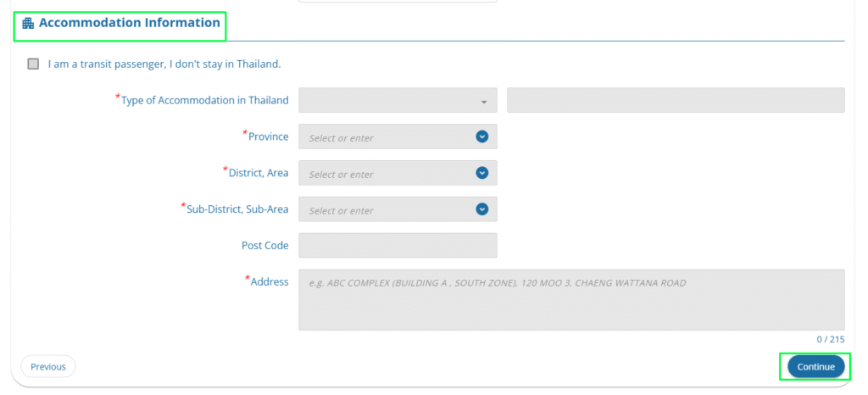This screenshot has height=395, width=868.
Task: Expand District, Area using its blue chevron
Action: 481,173
